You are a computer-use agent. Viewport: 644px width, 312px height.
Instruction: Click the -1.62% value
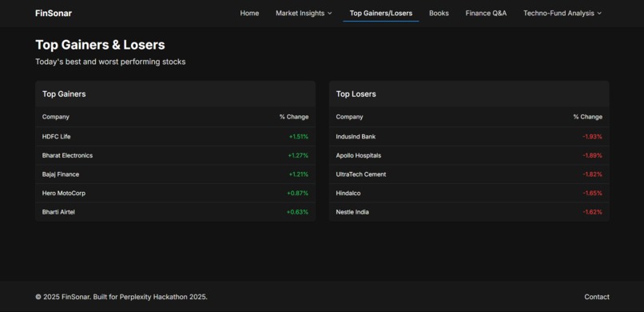(x=592, y=212)
